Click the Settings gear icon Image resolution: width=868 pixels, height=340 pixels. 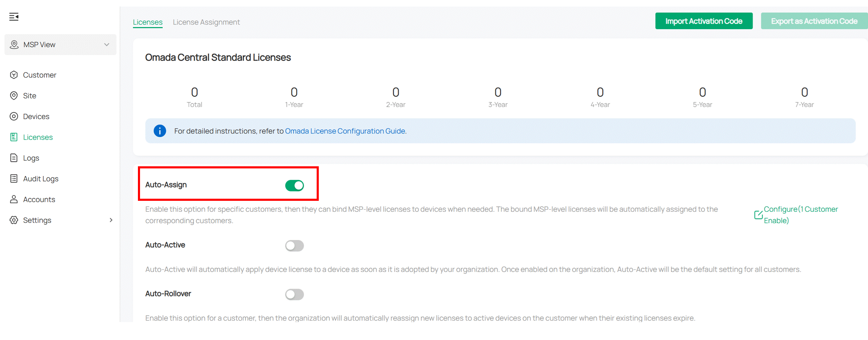14,220
